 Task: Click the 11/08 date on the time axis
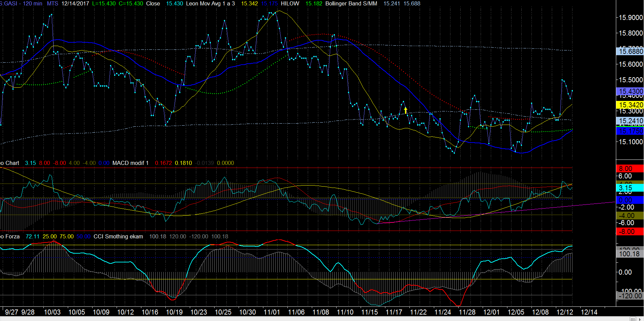click(x=321, y=312)
